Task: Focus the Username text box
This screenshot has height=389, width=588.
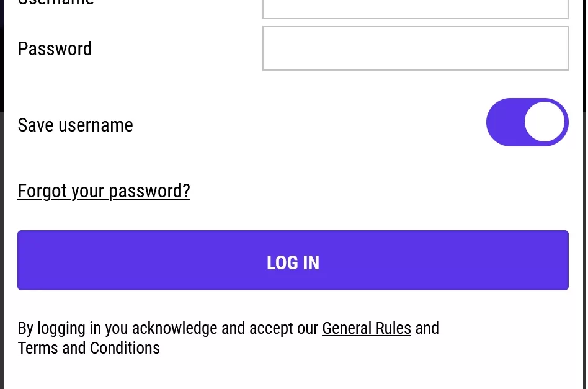Action: (415, 9)
